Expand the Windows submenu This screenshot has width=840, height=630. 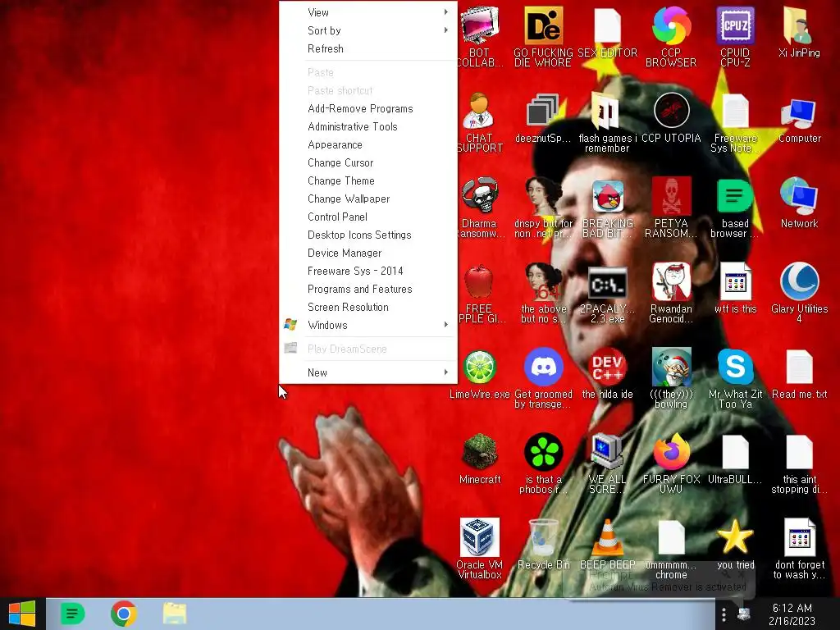[x=368, y=325]
